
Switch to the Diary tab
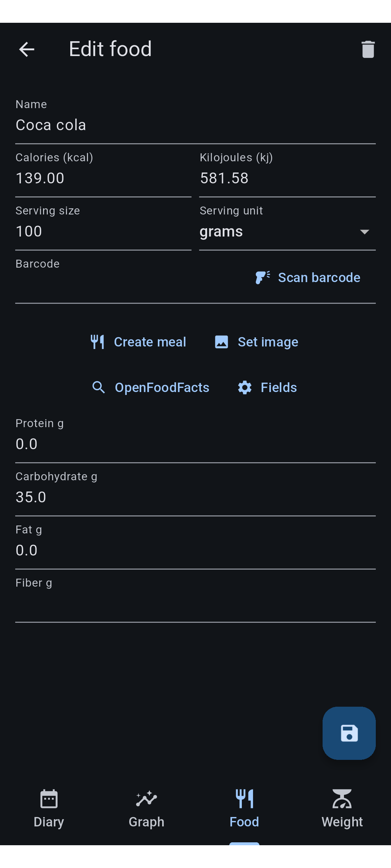pyautogui.click(x=49, y=809)
